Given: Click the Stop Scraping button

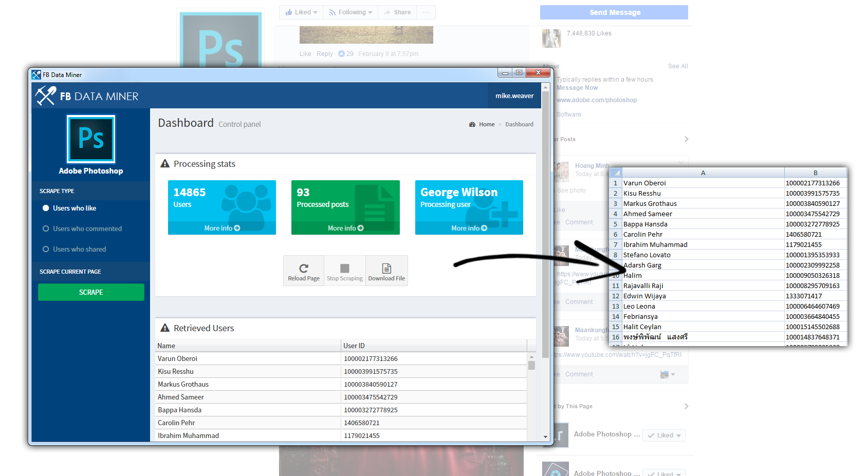Looking at the screenshot, I should click(345, 271).
